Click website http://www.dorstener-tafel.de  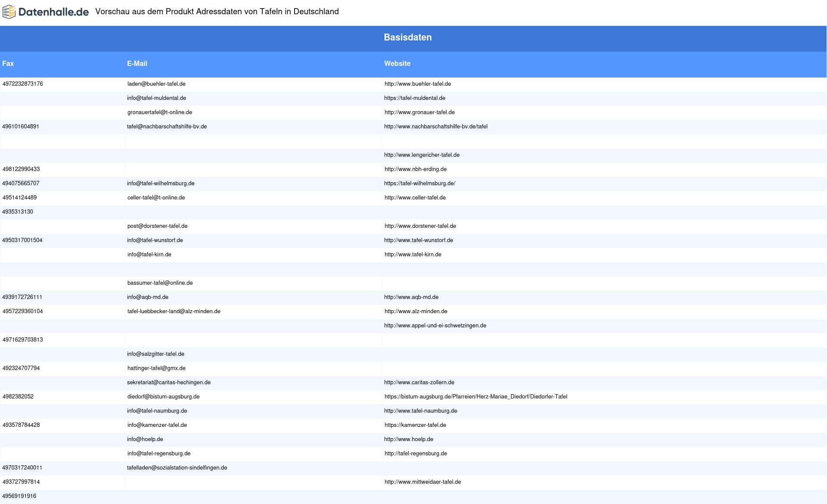pos(420,226)
